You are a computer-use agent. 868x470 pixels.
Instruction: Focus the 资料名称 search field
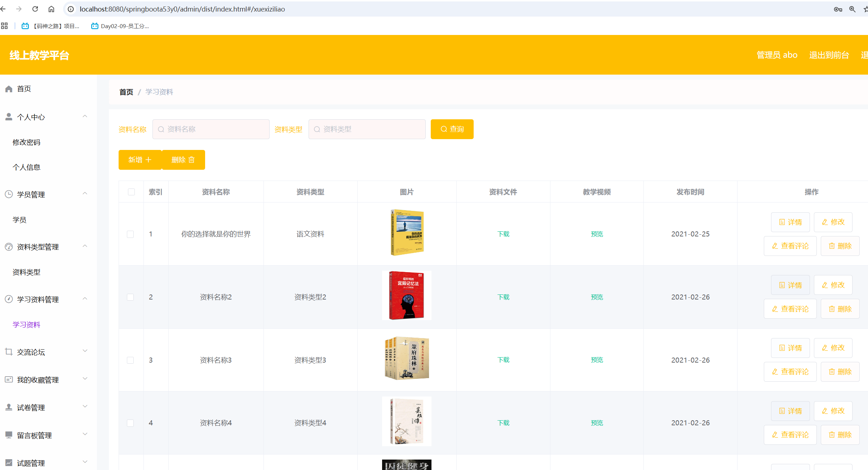coord(211,129)
